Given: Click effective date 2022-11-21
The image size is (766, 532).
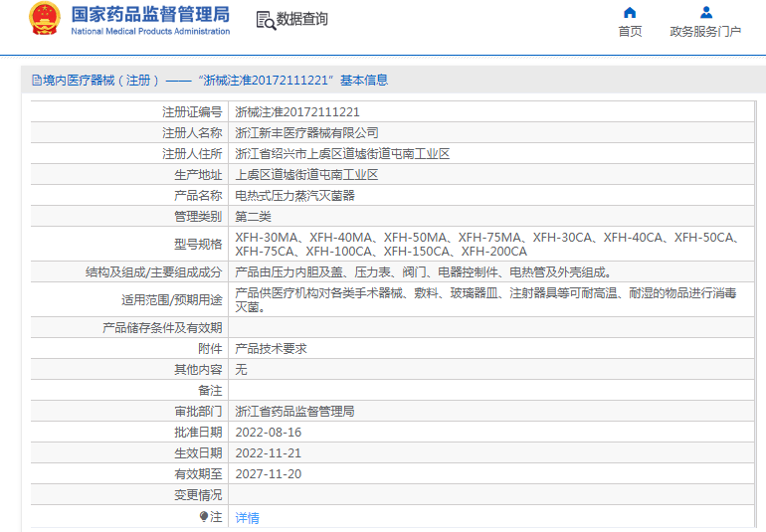Looking at the screenshot, I should (269, 453).
